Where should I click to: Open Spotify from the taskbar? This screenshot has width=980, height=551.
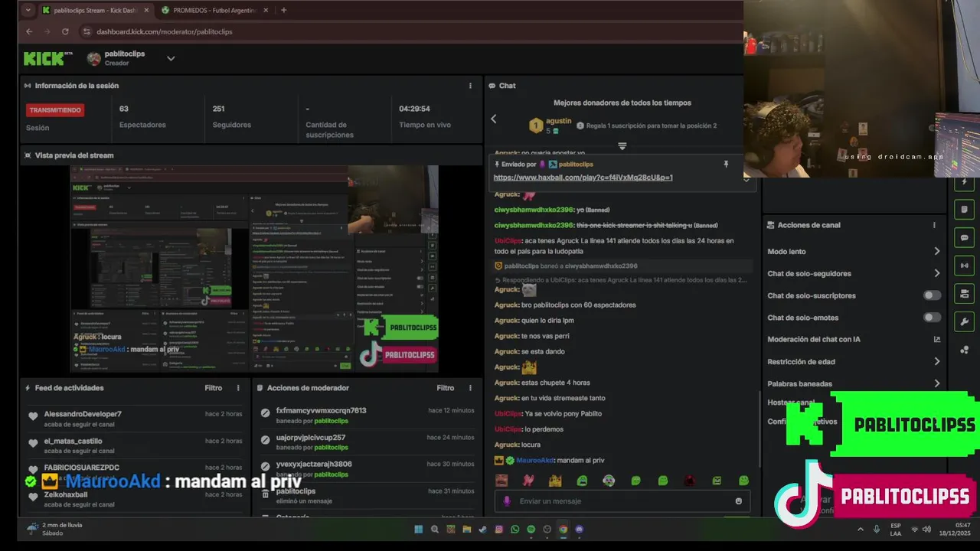pos(531,529)
